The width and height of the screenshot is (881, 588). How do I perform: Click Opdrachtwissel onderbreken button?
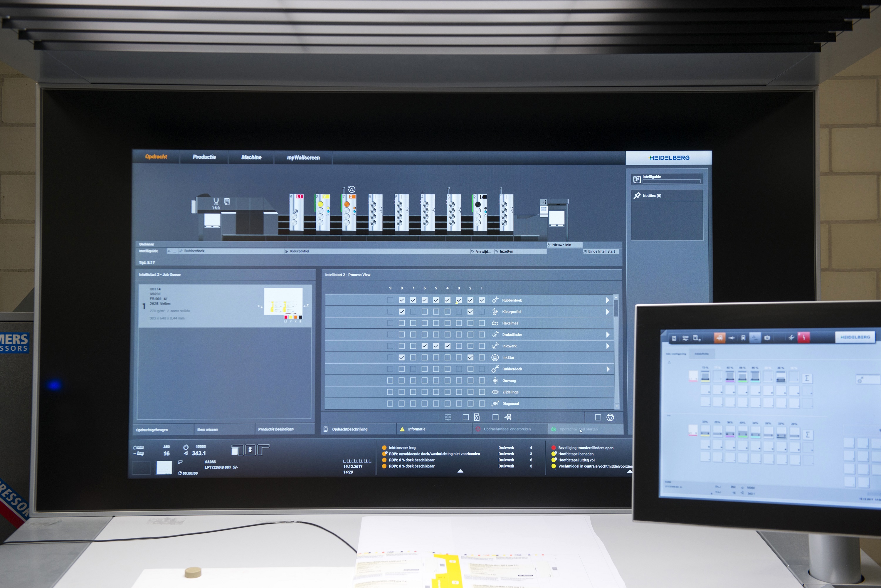point(510,429)
